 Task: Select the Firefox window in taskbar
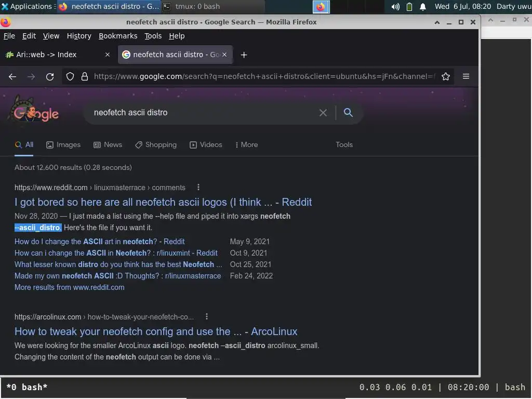109,6
